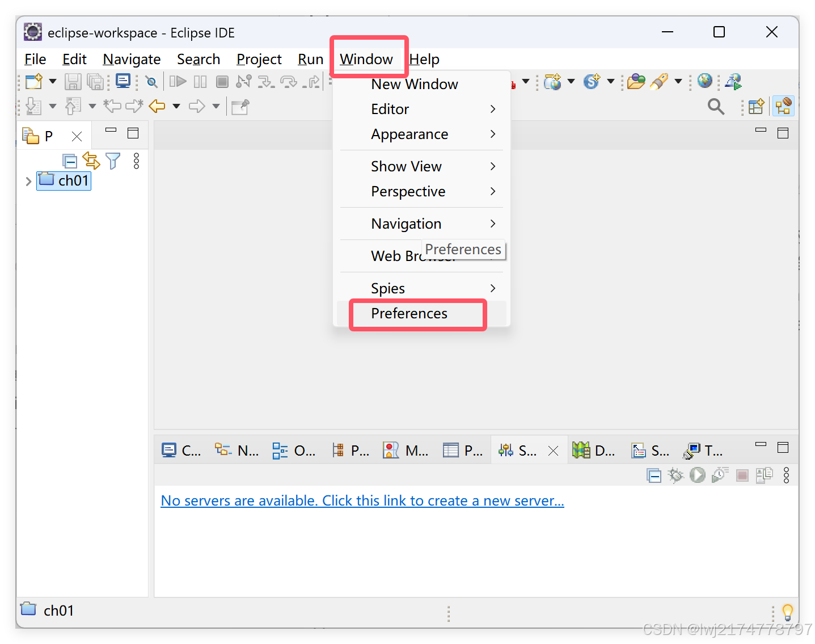
Task: Click the Forward navigation arrow icon
Action: point(197,106)
